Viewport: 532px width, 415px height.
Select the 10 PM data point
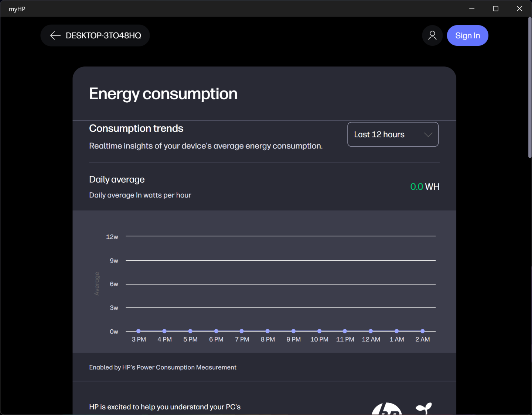click(x=319, y=331)
